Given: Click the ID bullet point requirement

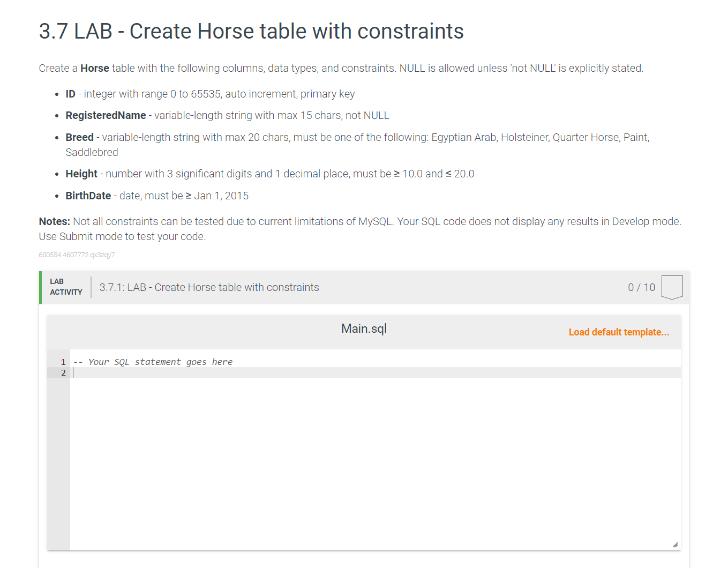Looking at the screenshot, I should pyautogui.click(x=210, y=94).
